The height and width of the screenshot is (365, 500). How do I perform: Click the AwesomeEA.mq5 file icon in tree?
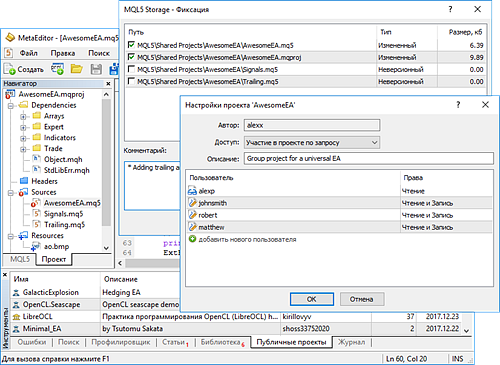[x=36, y=203]
